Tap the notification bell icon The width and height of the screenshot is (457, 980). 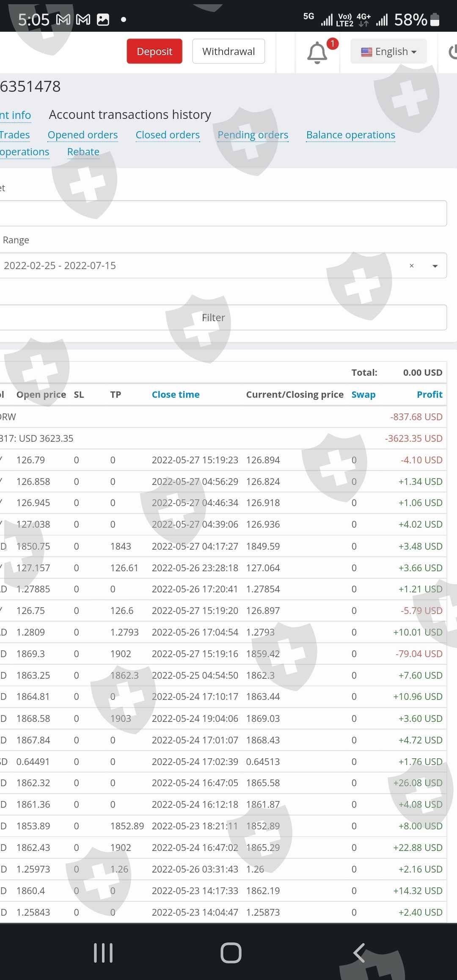click(x=317, y=52)
